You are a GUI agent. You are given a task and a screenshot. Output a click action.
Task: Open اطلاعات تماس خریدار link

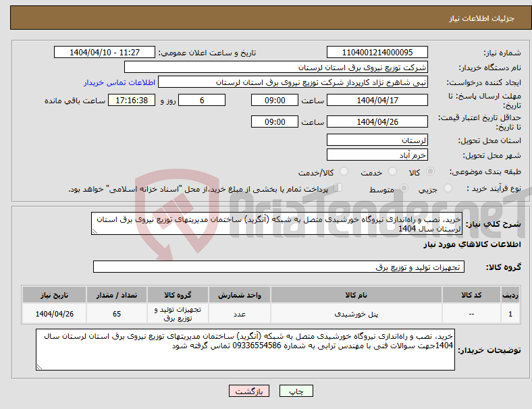point(119,82)
